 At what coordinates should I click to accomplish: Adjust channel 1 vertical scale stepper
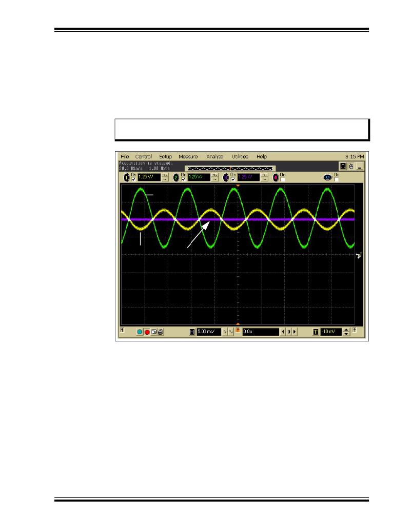tap(165, 177)
